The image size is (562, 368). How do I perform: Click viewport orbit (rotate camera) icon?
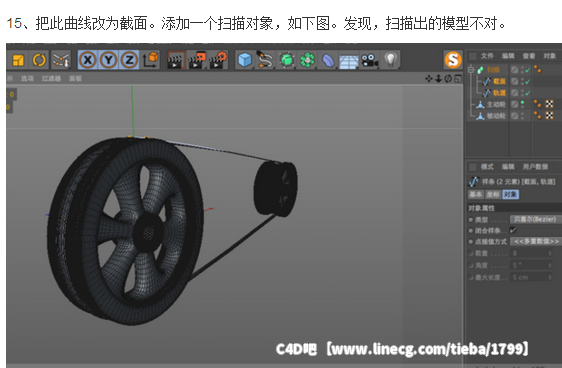(x=448, y=78)
